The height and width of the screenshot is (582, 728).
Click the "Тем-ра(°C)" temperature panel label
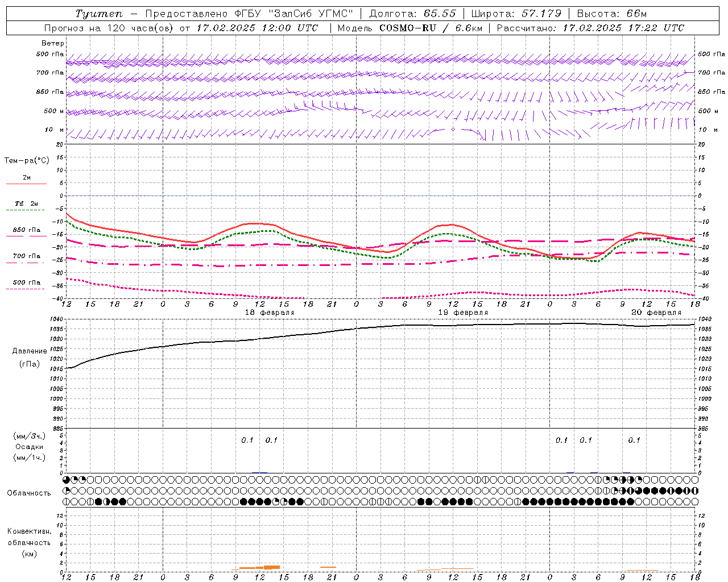27,161
